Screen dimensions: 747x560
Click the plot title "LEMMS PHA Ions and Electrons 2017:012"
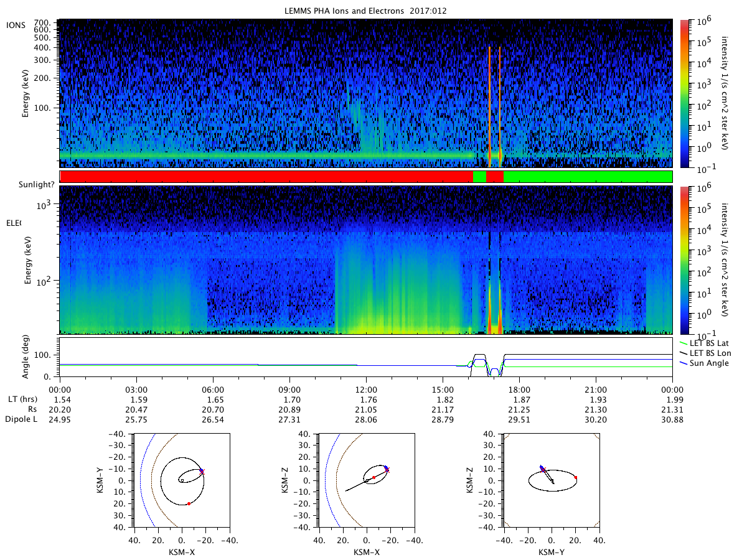[x=365, y=11]
